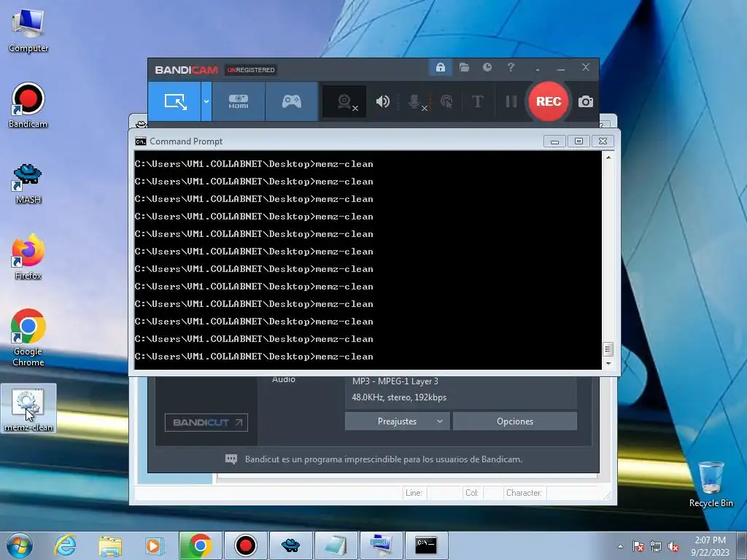This screenshot has width=747, height=560.
Task: Select the memz-clean desktop file
Action: 28,408
